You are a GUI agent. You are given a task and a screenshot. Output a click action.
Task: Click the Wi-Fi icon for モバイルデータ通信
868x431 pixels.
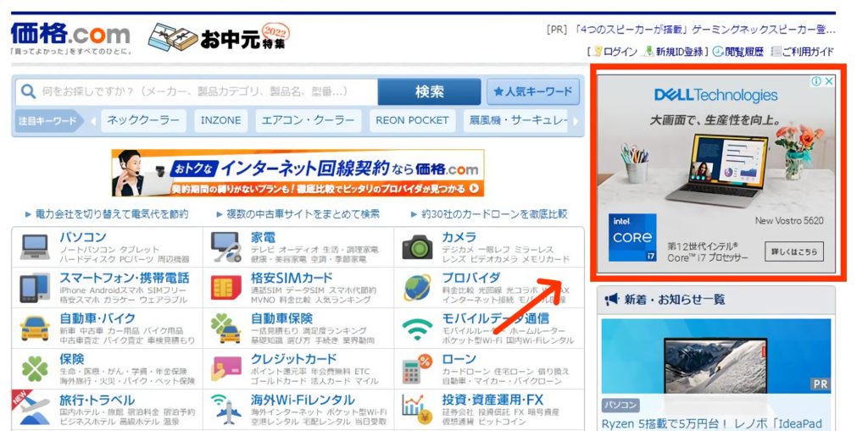[x=417, y=329]
